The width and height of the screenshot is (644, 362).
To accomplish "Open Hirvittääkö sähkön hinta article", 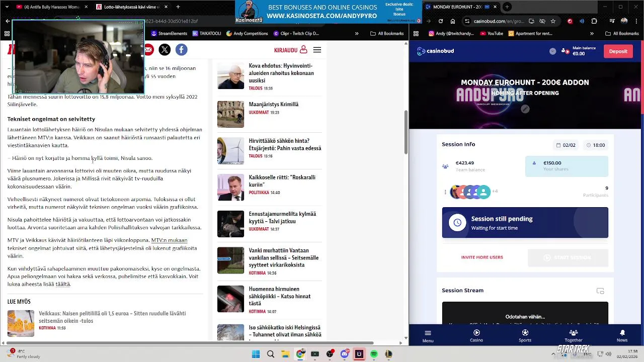I will (x=285, y=144).
